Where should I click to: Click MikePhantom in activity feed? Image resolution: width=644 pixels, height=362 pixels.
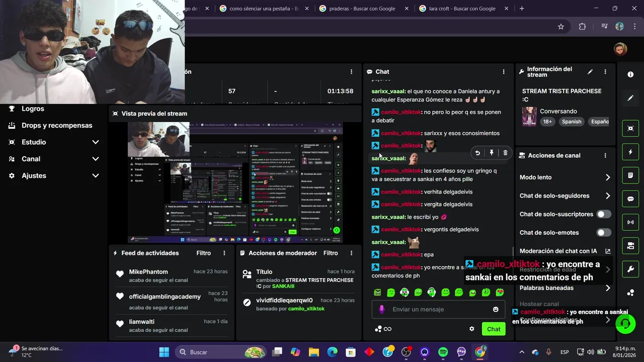(148, 272)
